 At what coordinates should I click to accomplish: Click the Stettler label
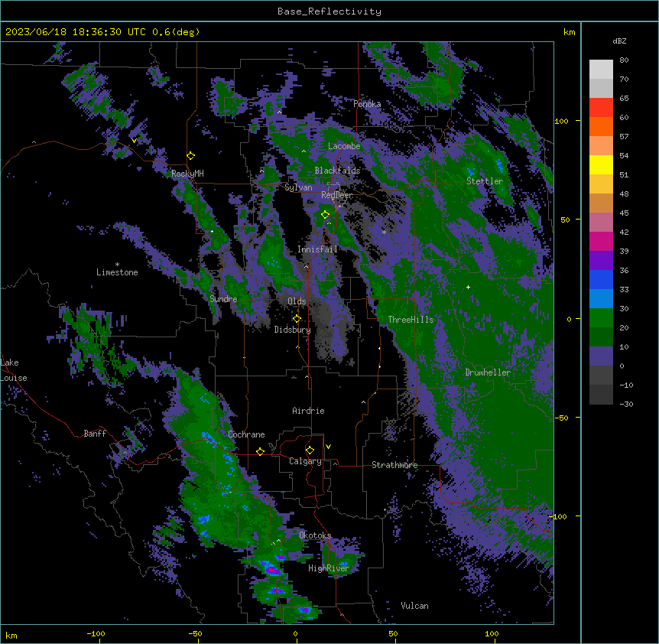485,181
